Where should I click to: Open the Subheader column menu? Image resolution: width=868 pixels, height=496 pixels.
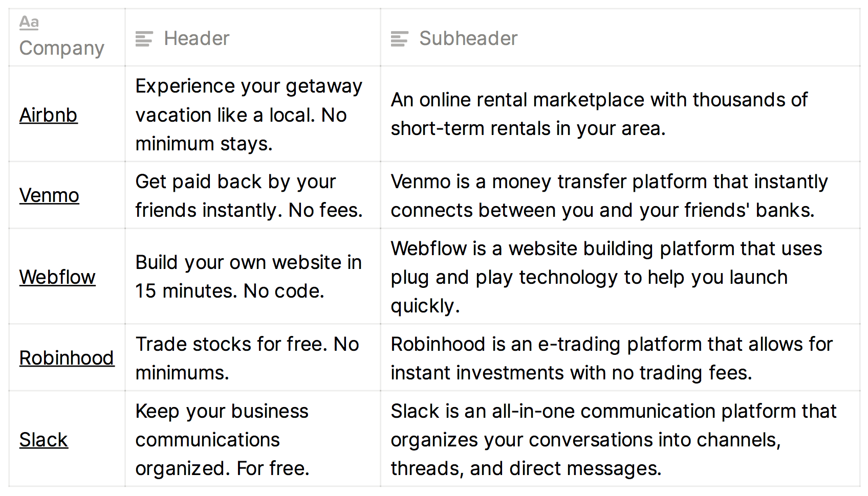468,39
